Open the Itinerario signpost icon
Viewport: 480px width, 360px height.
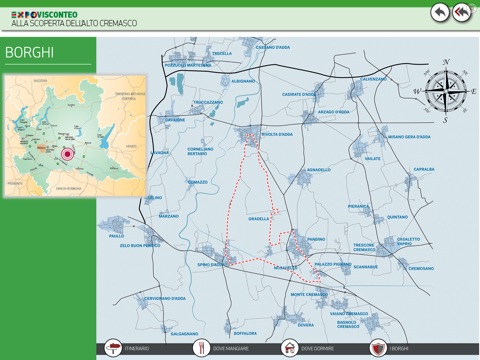(113, 348)
